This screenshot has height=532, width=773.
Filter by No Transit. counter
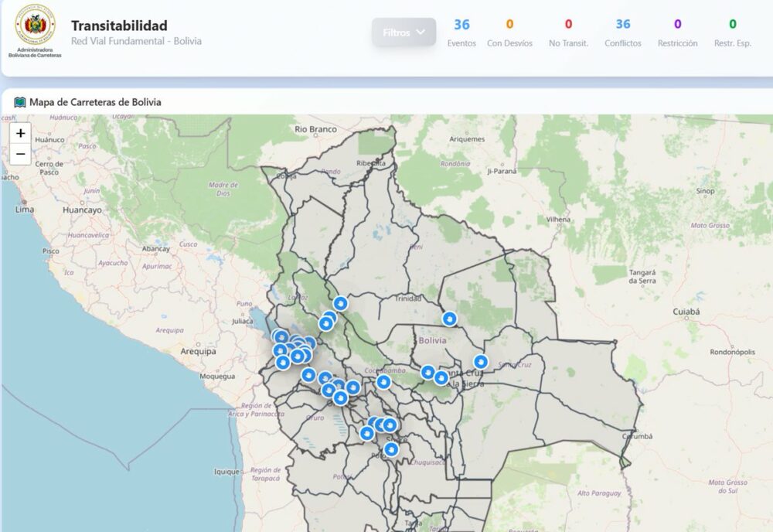coord(568,32)
